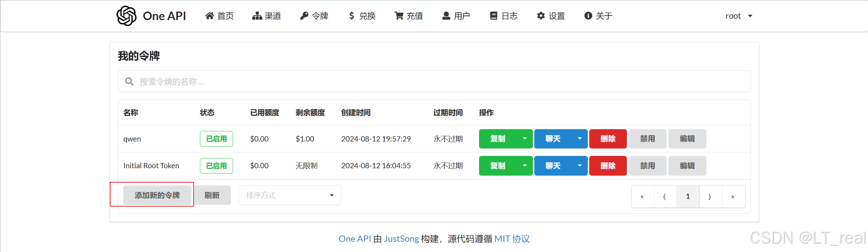Expand copy options arrow for qwen
Screen dimensions: 868x252
[x=525, y=139]
